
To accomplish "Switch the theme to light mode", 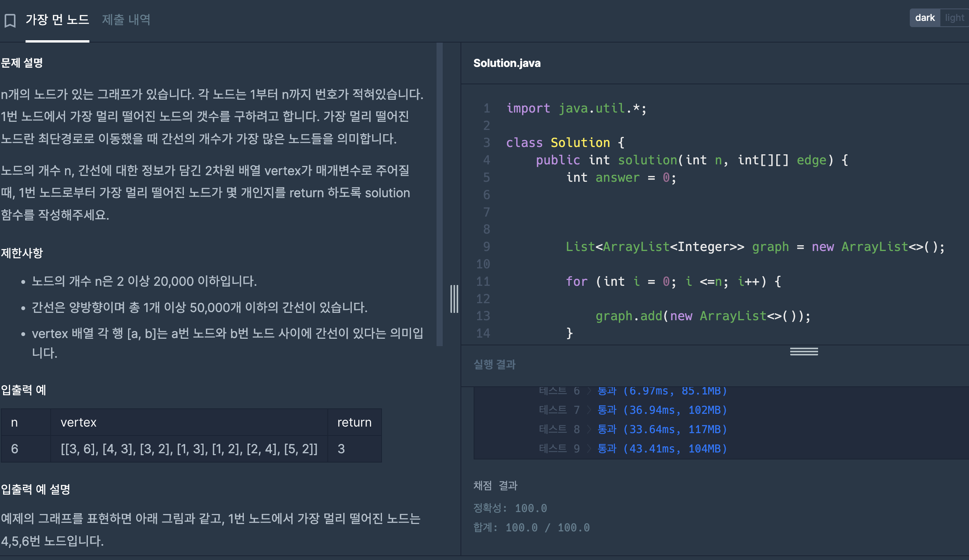I will 954,18.
